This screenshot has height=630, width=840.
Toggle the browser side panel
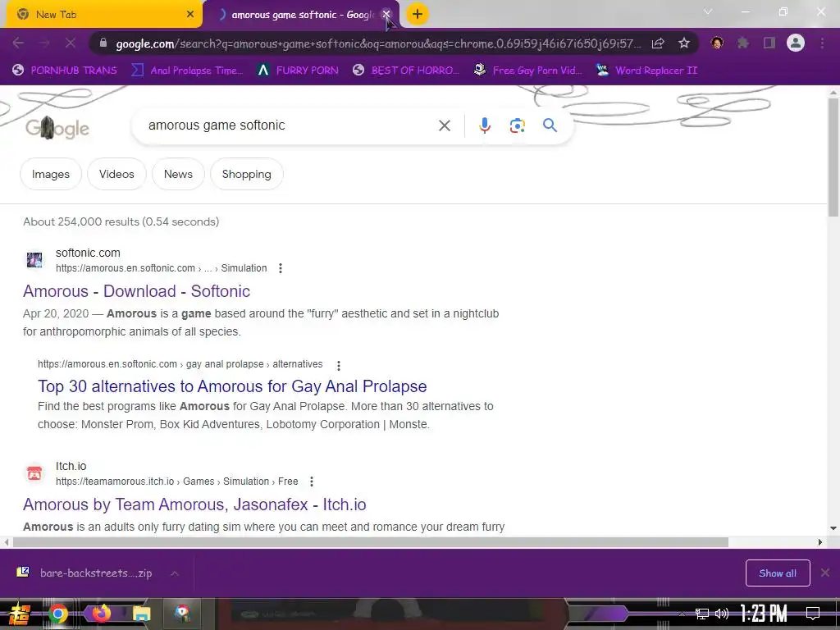[x=769, y=43]
